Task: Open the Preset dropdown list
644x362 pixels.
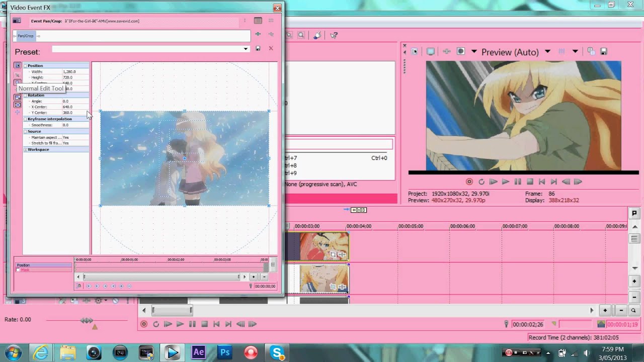Action: (246, 49)
